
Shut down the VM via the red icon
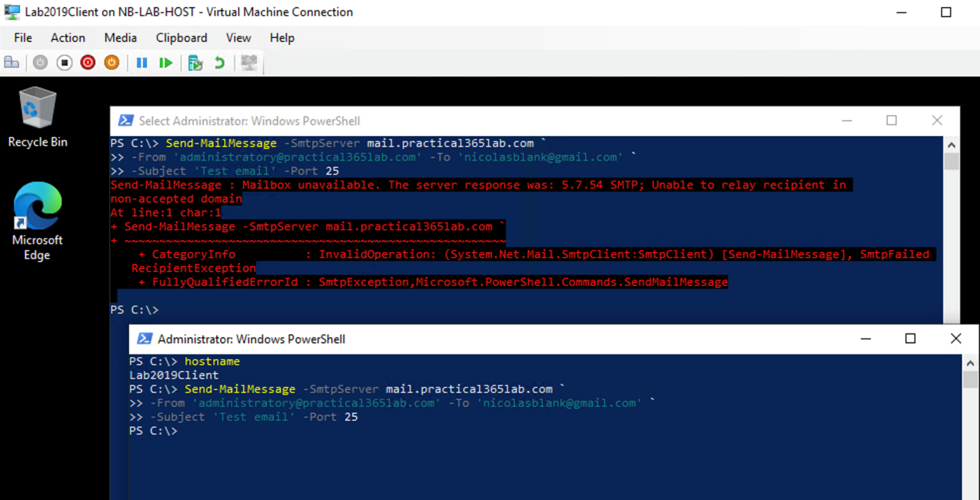pyautogui.click(x=87, y=62)
